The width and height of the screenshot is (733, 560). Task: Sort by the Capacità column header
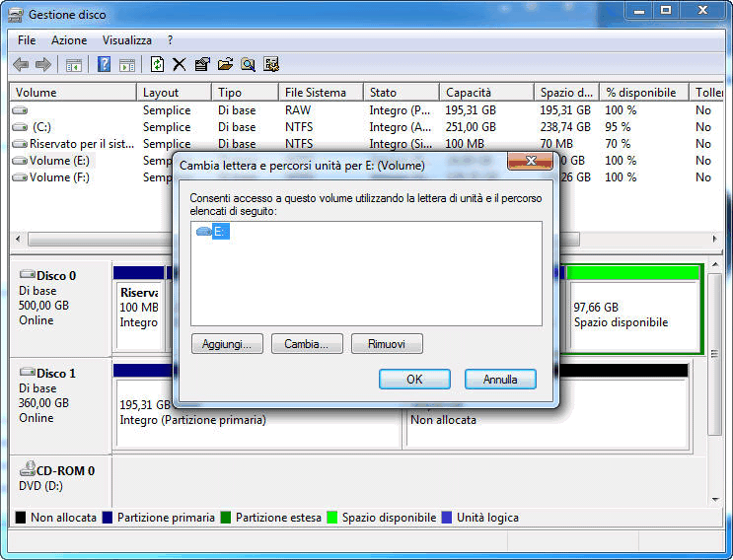point(486,93)
